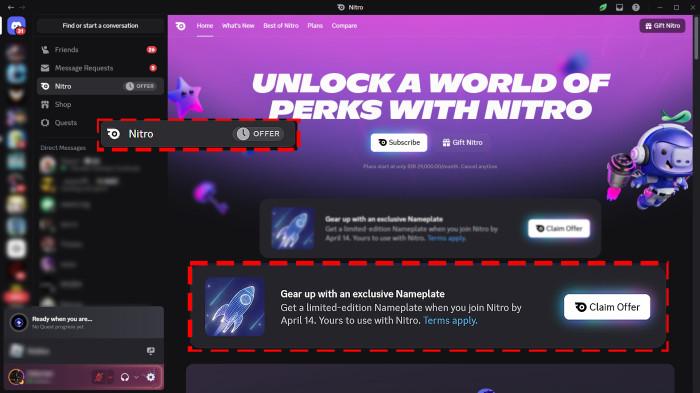Screen dimensions: 700x393
Task: Open the quest icon beside Ready when you are
Action: [19, 322]
